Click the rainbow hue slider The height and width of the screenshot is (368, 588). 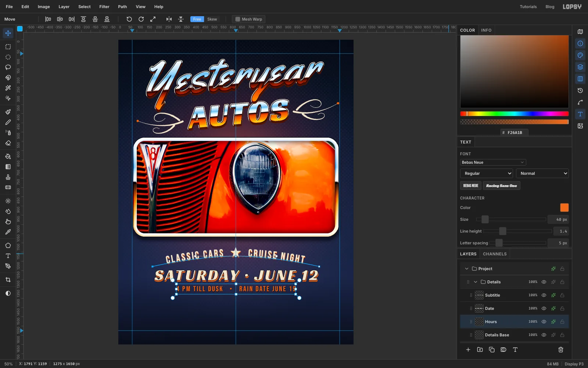pyautogui.click(x=514, y=114)
